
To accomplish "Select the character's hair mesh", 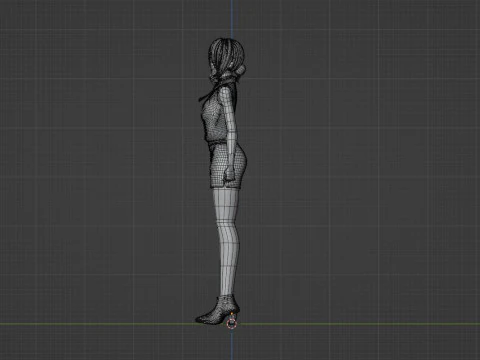I will click(x=226, y=58).
